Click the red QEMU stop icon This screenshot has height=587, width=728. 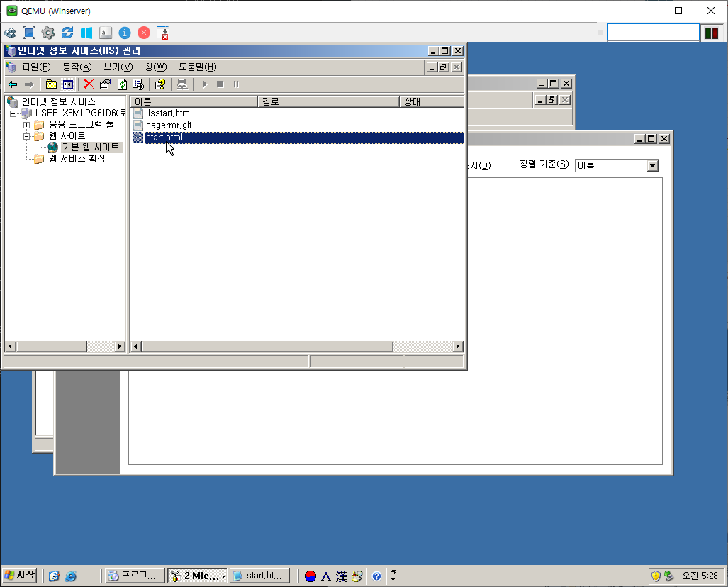(144, 33)
